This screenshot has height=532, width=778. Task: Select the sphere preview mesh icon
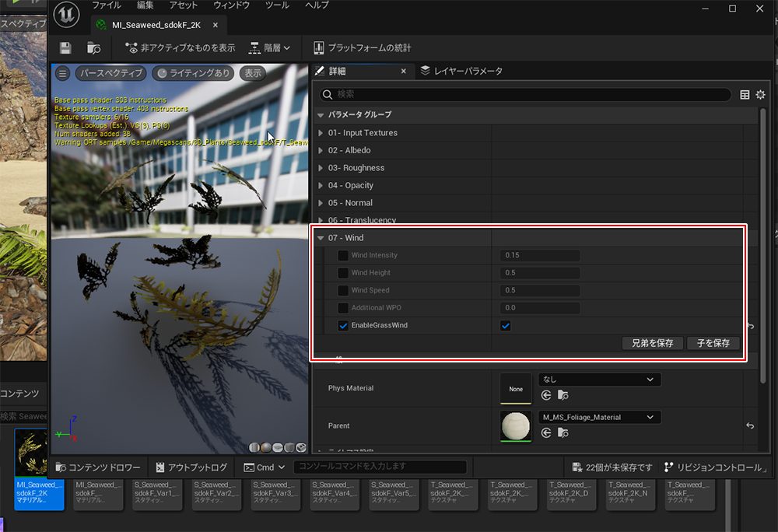pyautogui.click(x=265, y=447)
